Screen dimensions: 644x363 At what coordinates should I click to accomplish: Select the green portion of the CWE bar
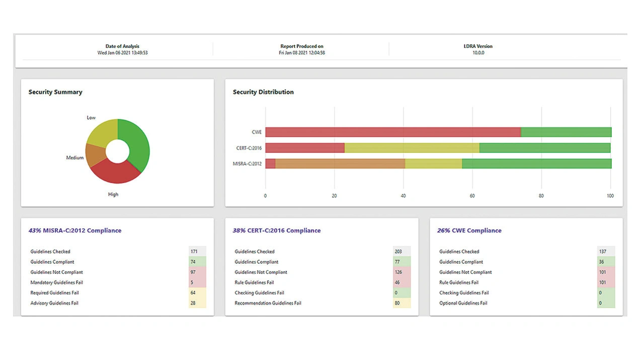pyautogui.click(x=566, y=132)
